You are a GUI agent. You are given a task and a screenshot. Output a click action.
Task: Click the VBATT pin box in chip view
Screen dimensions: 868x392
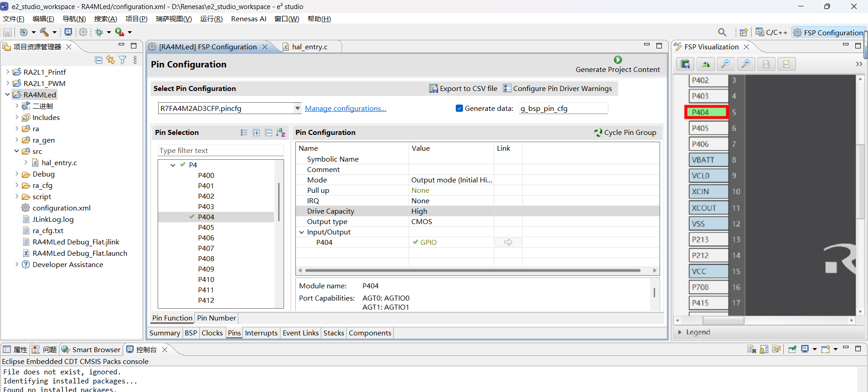tap(709, 160)
